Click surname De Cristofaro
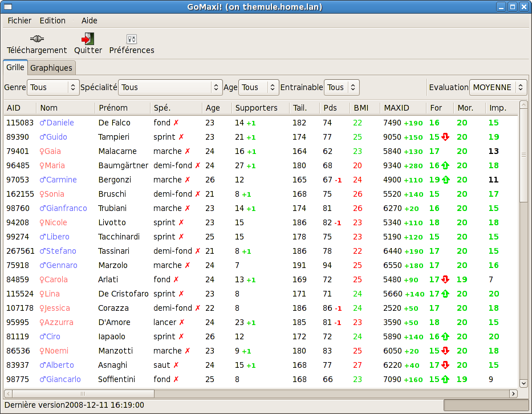 (124, 294)
